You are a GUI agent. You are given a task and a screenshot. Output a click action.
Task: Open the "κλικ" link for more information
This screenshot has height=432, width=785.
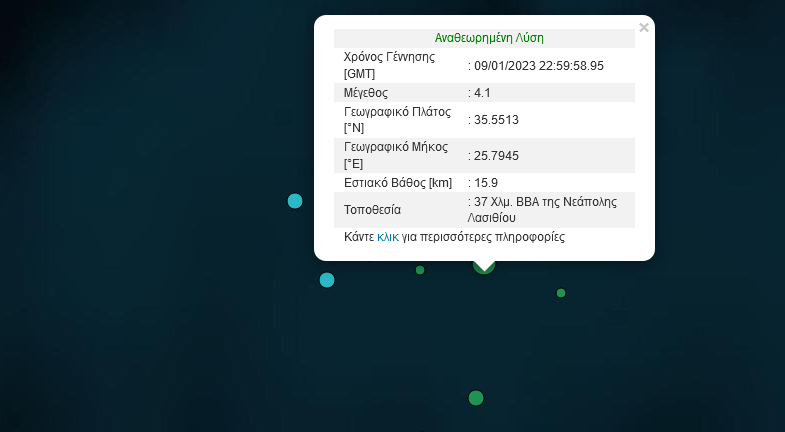point(388,238)
